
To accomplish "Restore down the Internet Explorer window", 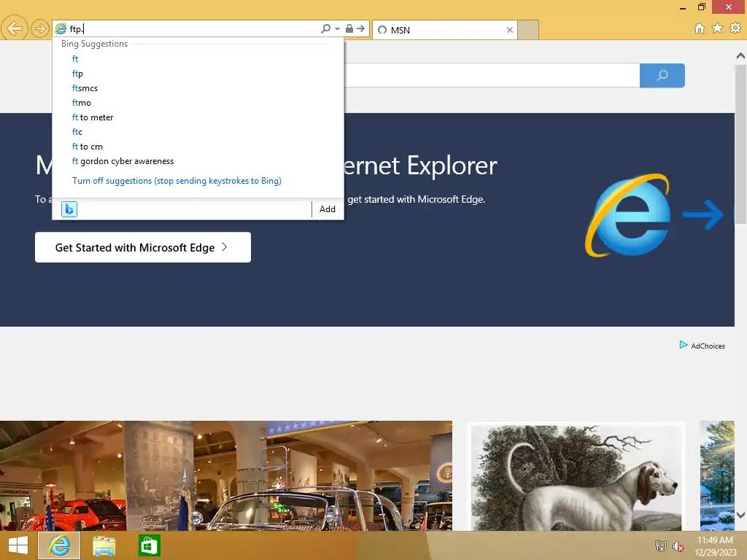I will [701, 7].
